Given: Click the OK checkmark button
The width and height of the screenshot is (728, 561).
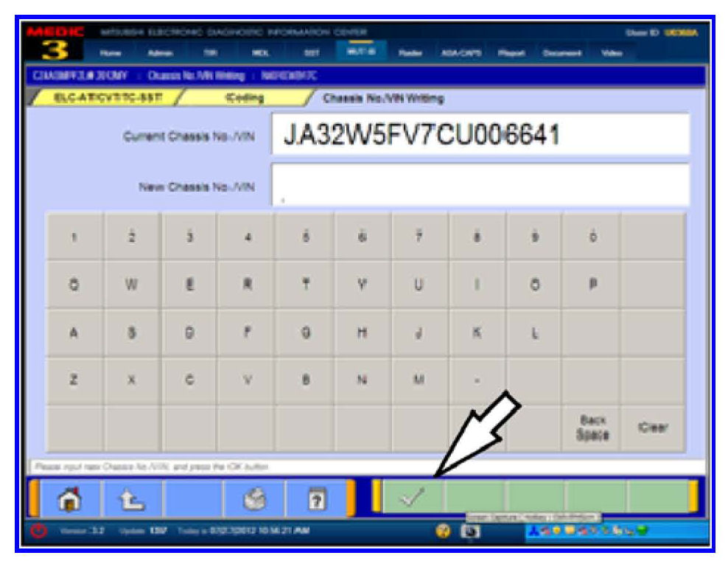Looking at the screenshot, I should point(411,498).
